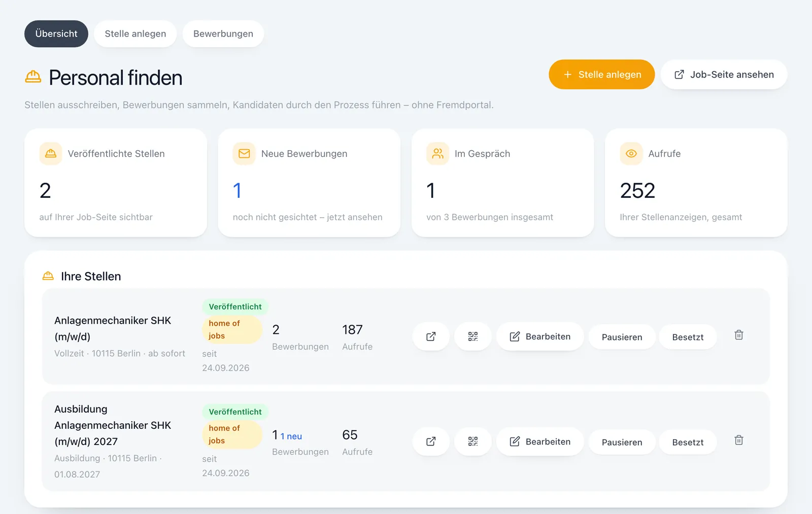Show QR code for Ausbildung Anlagenmechaniker 2027 job
Image resolution: width=812 pixels, height=514 pixels.
(473, 441)
